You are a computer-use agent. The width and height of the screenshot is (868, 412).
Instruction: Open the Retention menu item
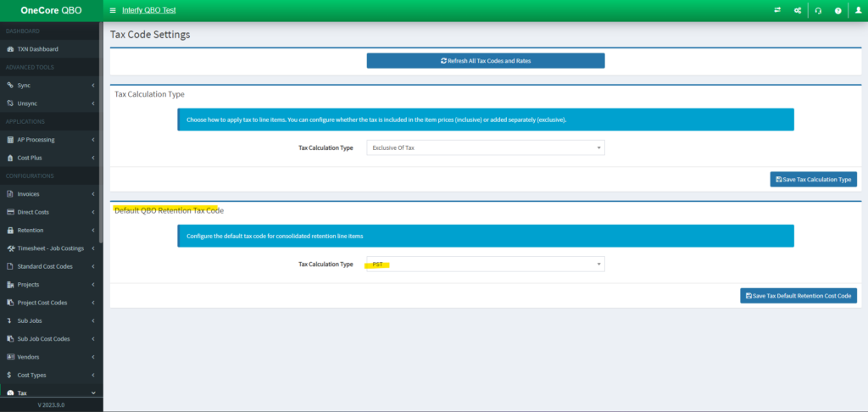31,231
